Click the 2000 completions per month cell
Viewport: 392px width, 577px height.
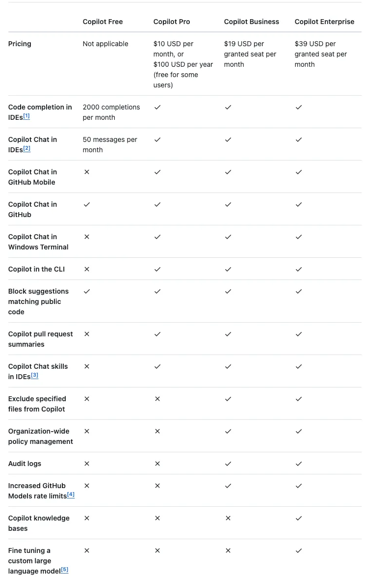click(111, 112)
